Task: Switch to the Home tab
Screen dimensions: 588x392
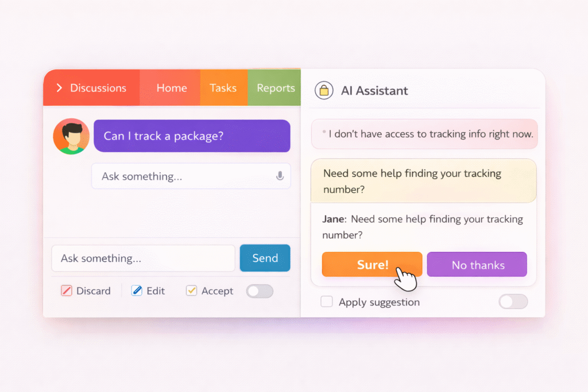Action: (x=171, y=88)
